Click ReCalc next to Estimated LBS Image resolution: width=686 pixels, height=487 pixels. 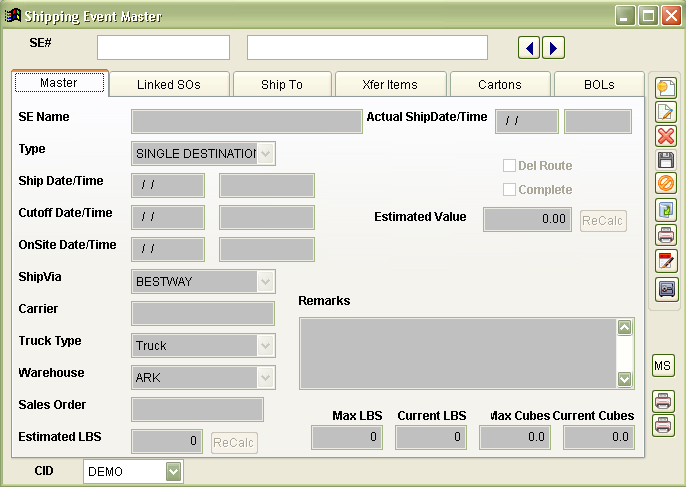tap(234, 442)
